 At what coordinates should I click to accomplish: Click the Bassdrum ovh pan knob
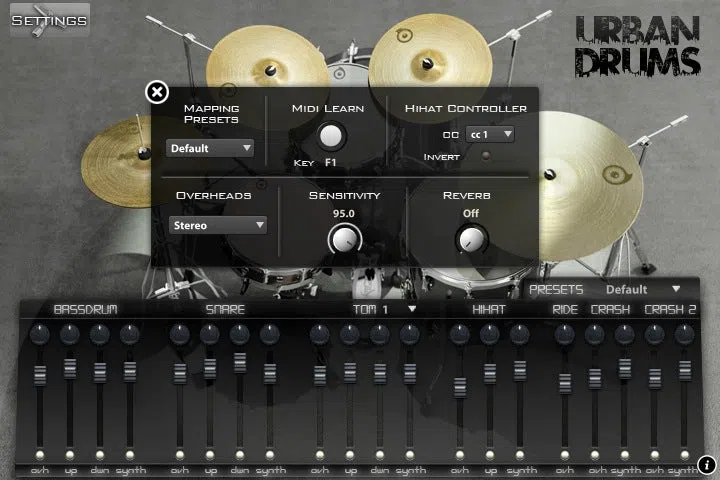(40, 334)
